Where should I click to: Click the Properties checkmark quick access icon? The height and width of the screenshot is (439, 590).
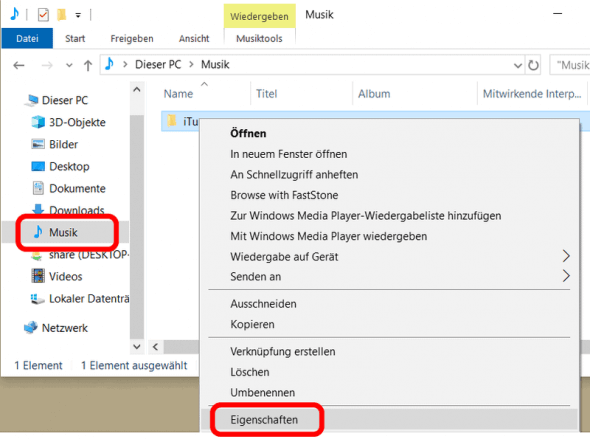[x=43, y=15]
